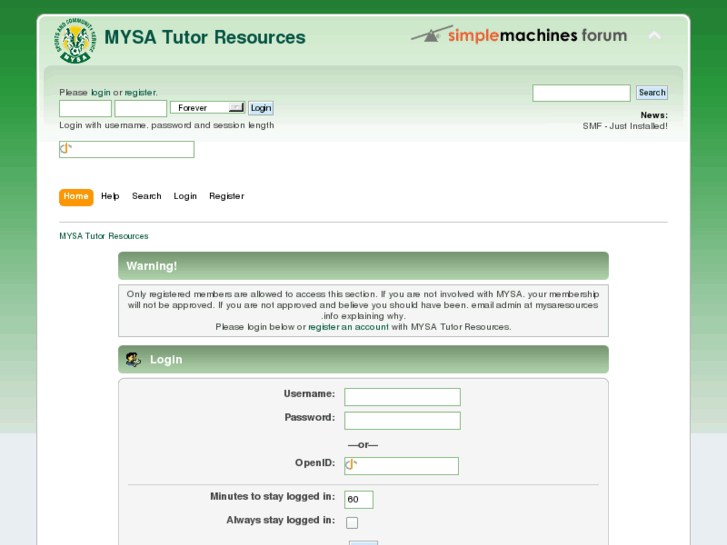Click the Login section user icon
The height and width of the screenshot is (545, 727).
(133, 359)
